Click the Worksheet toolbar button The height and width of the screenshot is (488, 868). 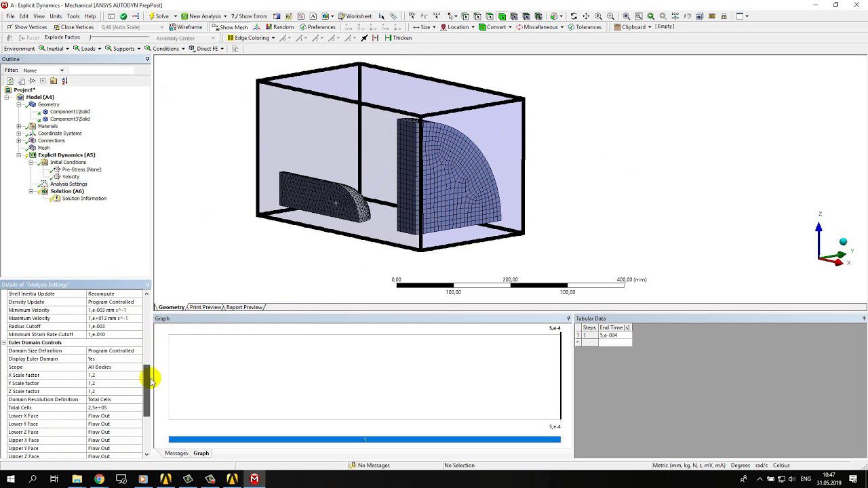[355, 16]
